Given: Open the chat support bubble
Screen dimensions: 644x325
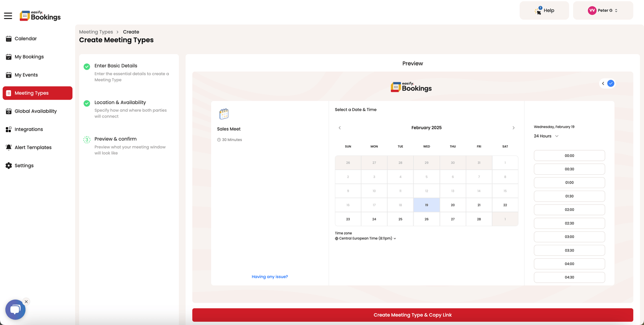Looking at the screenshot, I should point(16,310).
